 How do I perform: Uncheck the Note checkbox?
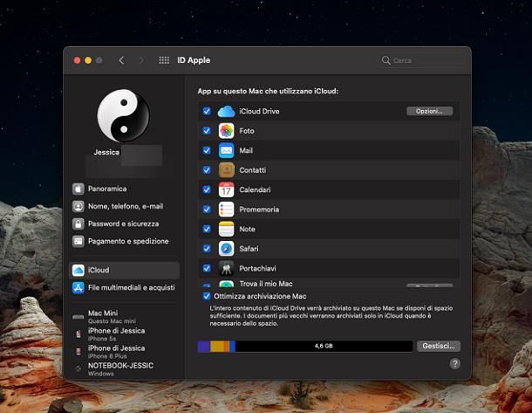click(x=207, y=229)
